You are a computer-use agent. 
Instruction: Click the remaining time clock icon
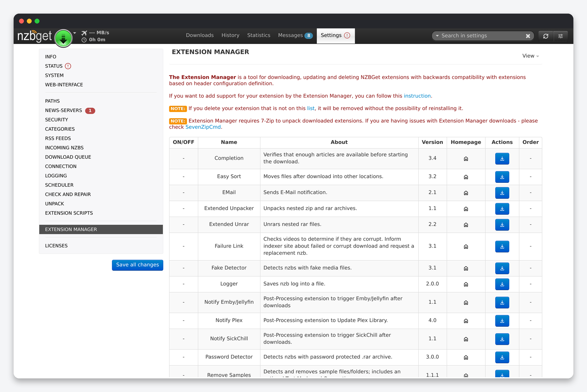[x=84, y=40]
